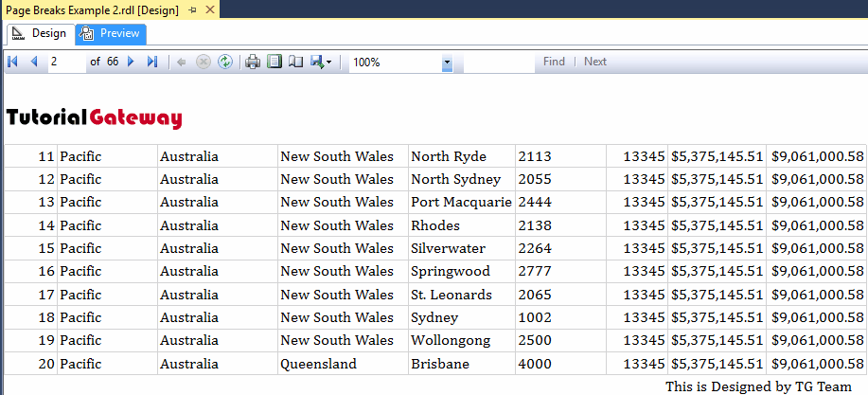Open Page Setup dialog

pos(295,62)
